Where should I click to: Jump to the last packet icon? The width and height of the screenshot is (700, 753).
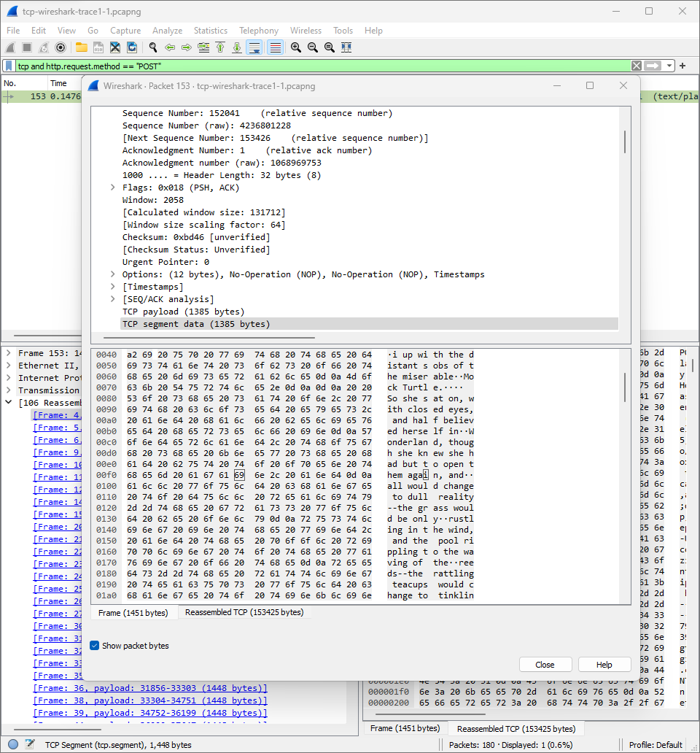coord(237,47)
